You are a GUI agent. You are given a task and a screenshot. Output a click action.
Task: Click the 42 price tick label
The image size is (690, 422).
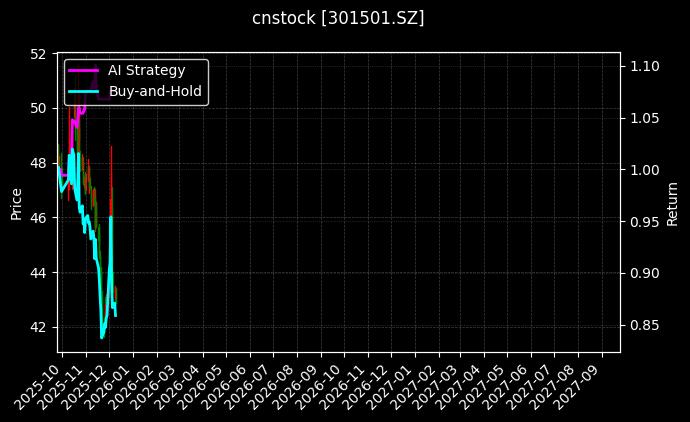coord(38,327)
